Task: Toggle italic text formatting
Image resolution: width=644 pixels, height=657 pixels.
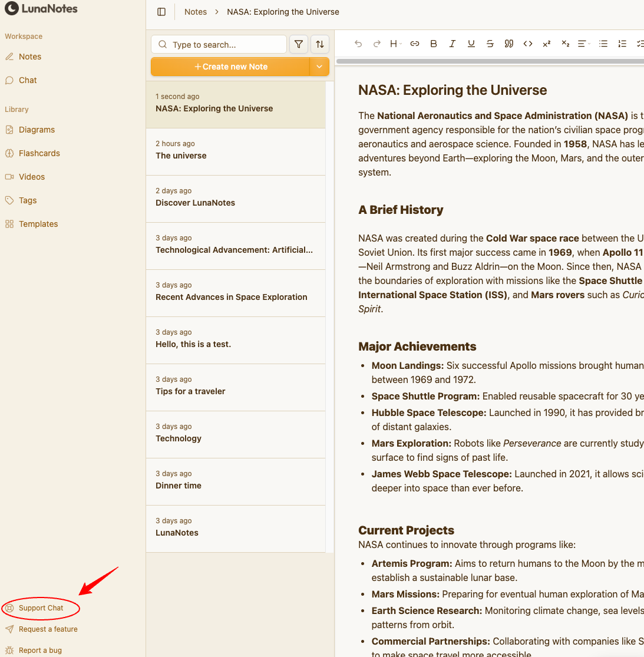Action: pyautogui.click(x=453, y=44)
